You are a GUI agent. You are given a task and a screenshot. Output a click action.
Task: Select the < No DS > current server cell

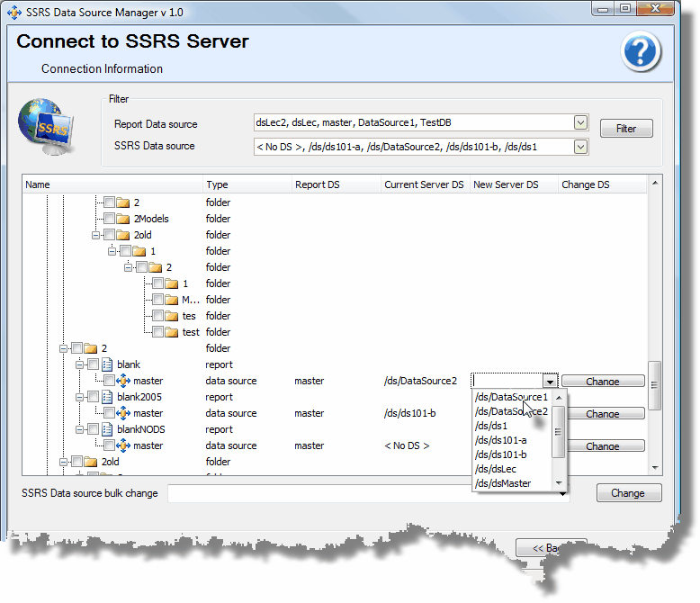click(407, 445)
